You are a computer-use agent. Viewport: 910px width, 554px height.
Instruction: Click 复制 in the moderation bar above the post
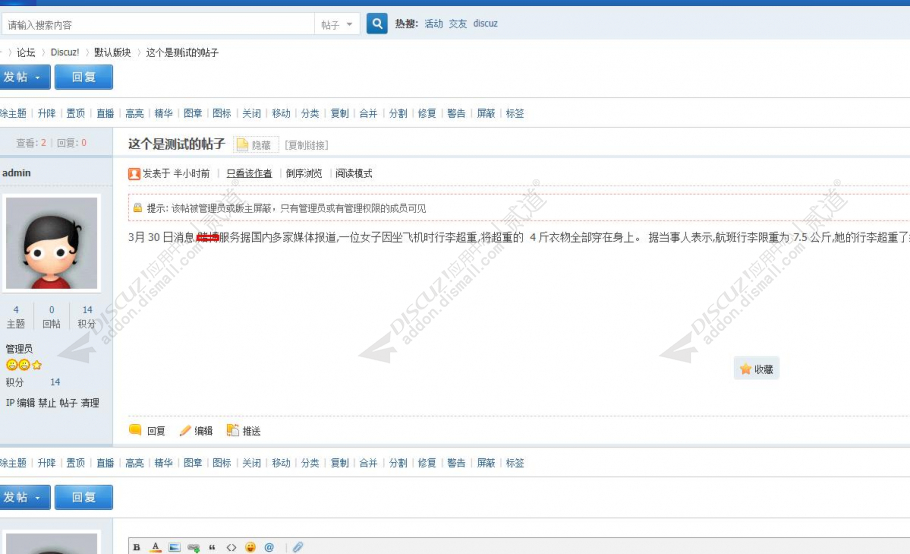coord(340,113)
